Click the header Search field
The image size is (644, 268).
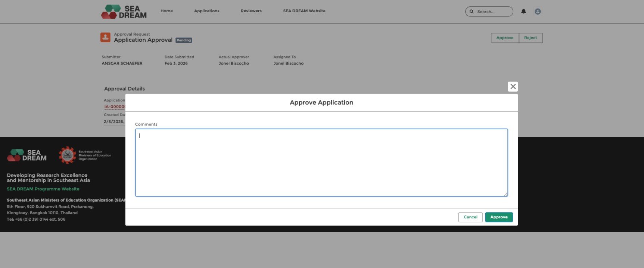(x=489, y=12)
